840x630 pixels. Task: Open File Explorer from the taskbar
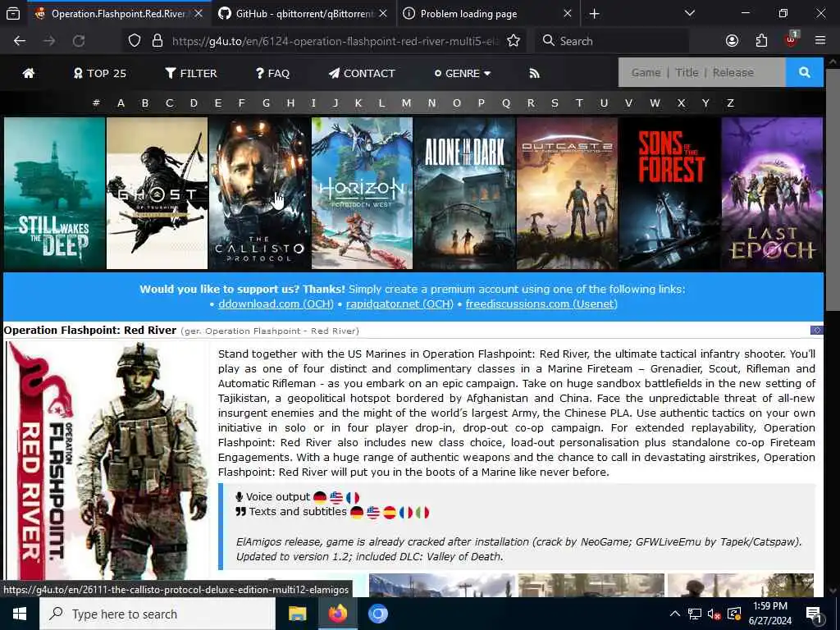point(297,614)
